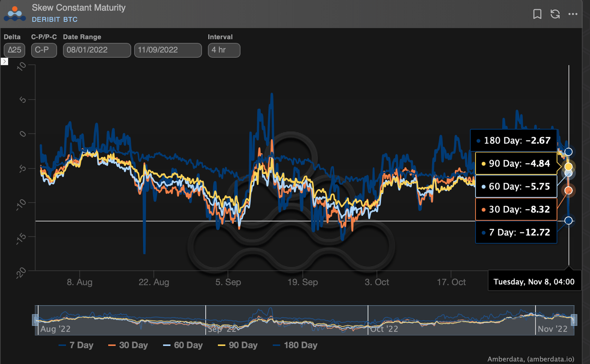Image resolution: width=590 pixels, height=364 pixels.
Task: Hide the 30 Day series
Action: tap(128, 345)
